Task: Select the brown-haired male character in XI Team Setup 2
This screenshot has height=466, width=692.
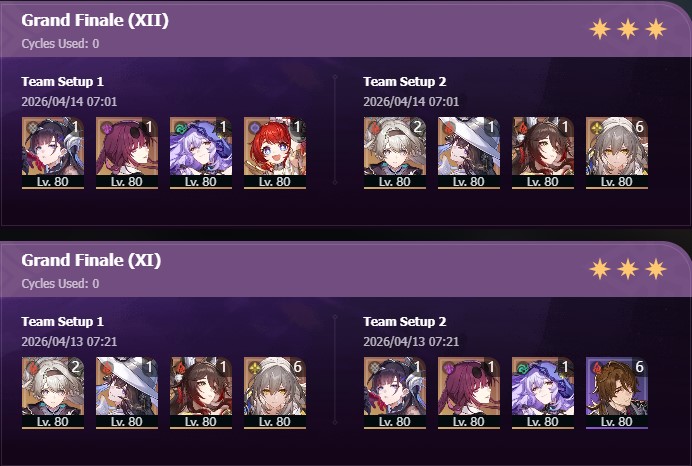Action: 617,393
